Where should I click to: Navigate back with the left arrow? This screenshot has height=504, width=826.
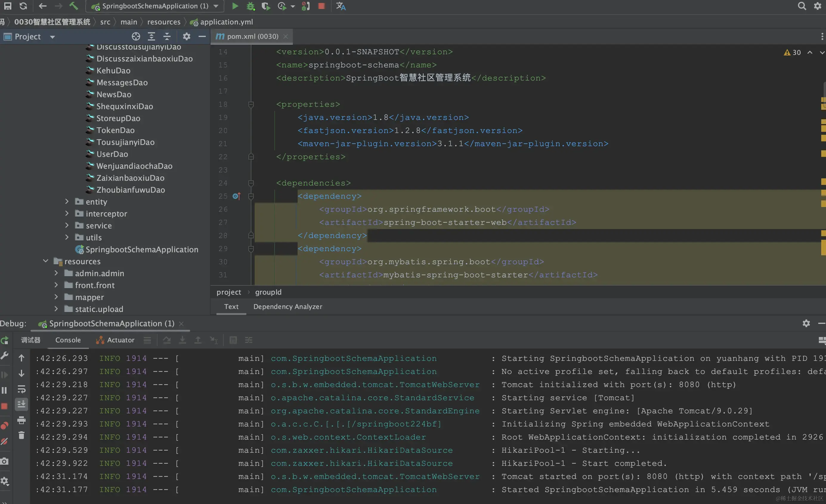tap(43, 6)
